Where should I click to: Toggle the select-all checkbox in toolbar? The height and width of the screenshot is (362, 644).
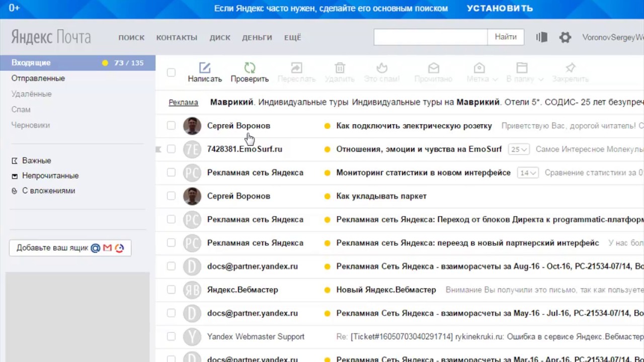171,72
